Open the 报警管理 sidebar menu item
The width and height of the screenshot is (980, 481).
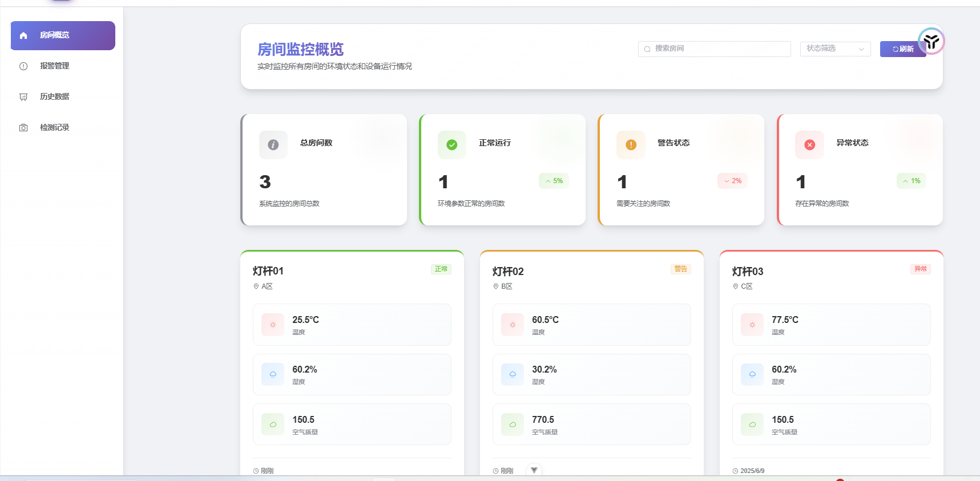[63, 66]
